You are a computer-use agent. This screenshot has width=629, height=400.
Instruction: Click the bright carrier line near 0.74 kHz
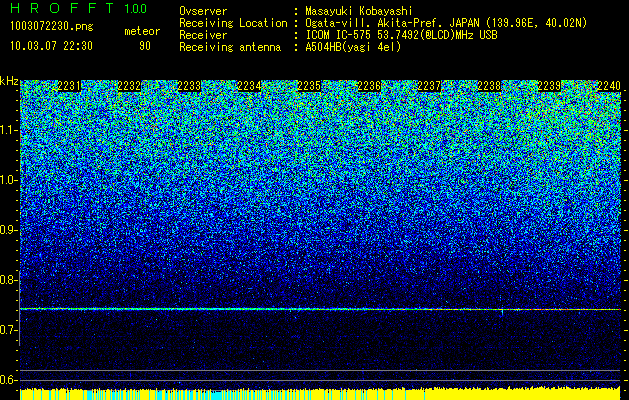320,309
